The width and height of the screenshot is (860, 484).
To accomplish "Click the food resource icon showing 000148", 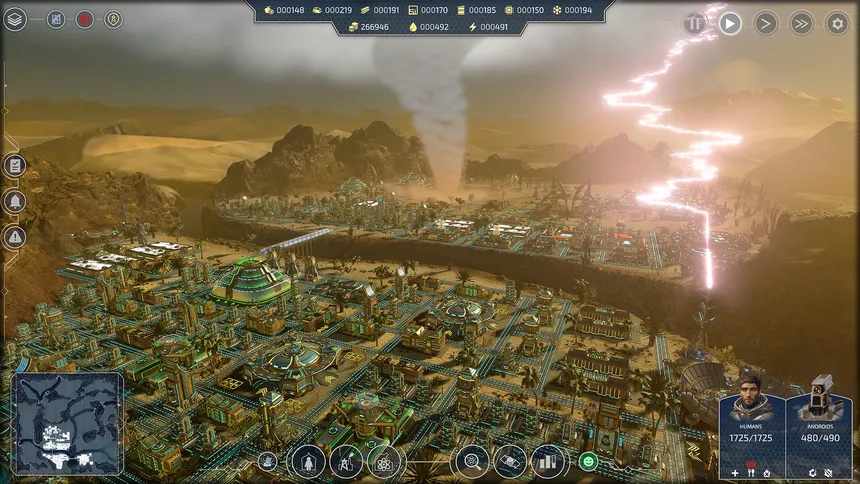I will pyautogui.click(x=269, y=10).
